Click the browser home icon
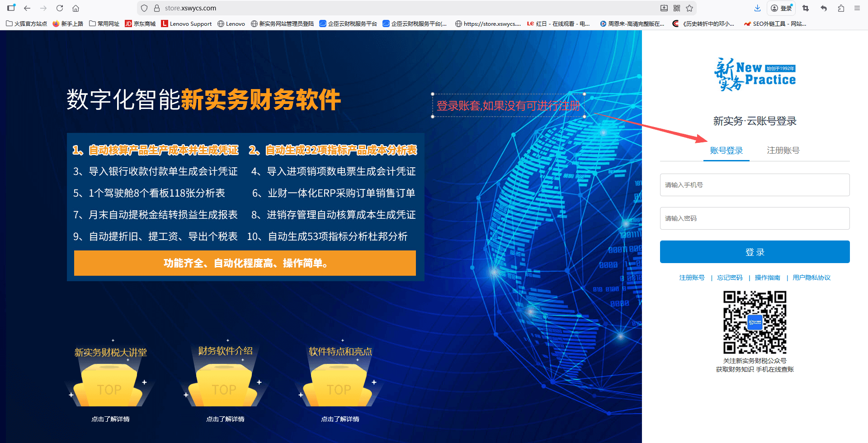 [x=76, y=8]
